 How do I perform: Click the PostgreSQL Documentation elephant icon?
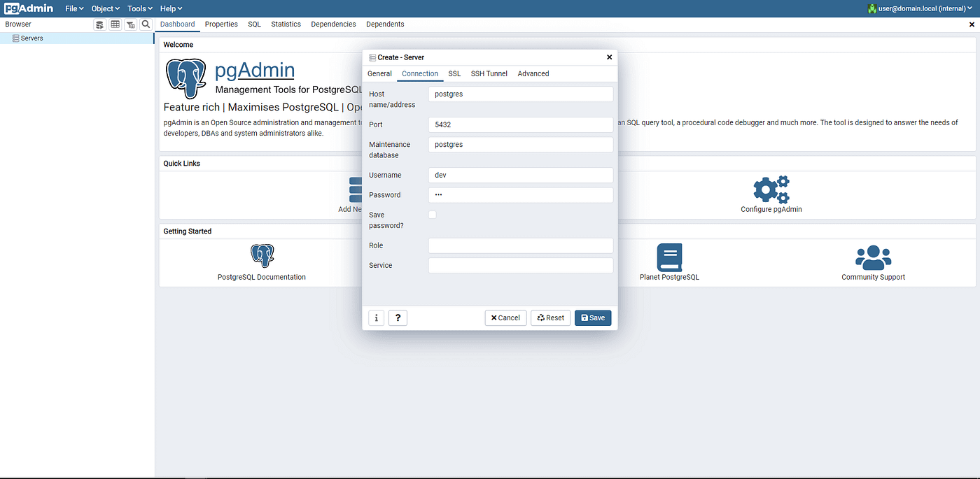[262, 255]
